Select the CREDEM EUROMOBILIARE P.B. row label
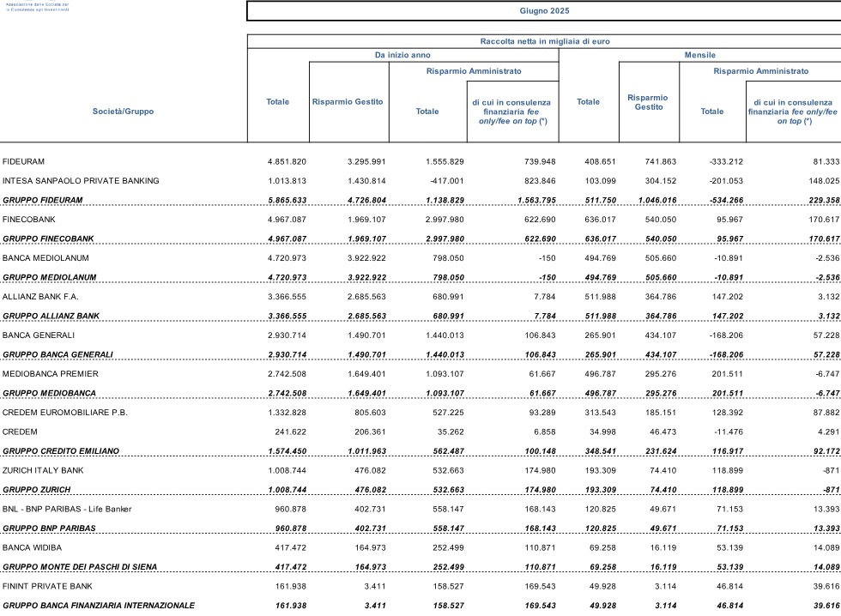841x616 pixels. (65, 413)
